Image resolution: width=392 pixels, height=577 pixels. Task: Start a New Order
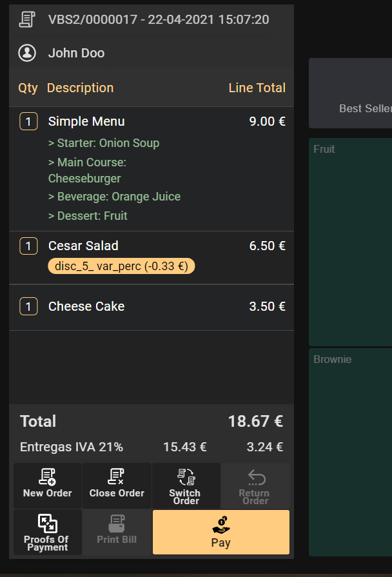click(48, 485)
